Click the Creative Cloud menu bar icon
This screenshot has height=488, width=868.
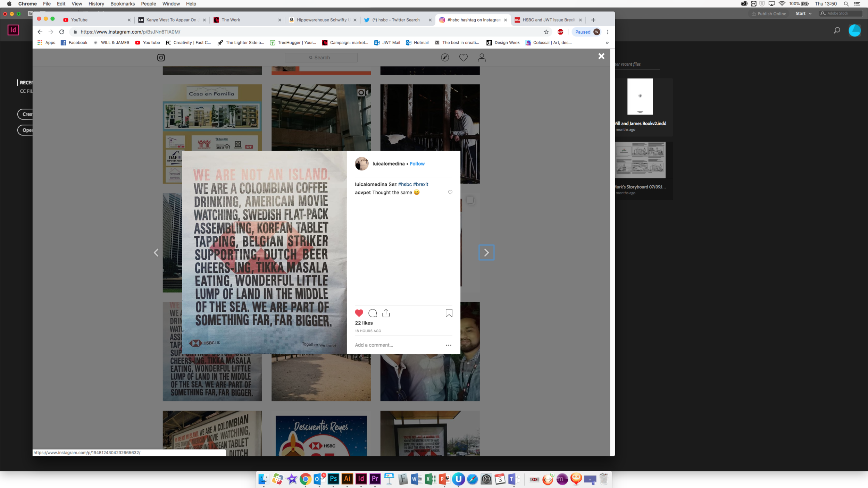744,4
